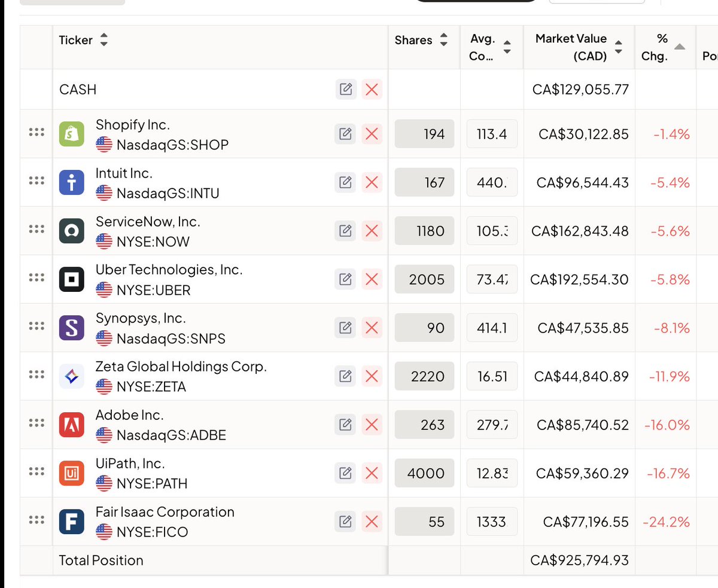Remove the Intuit Inc. holding

click(x=372, y=182)
